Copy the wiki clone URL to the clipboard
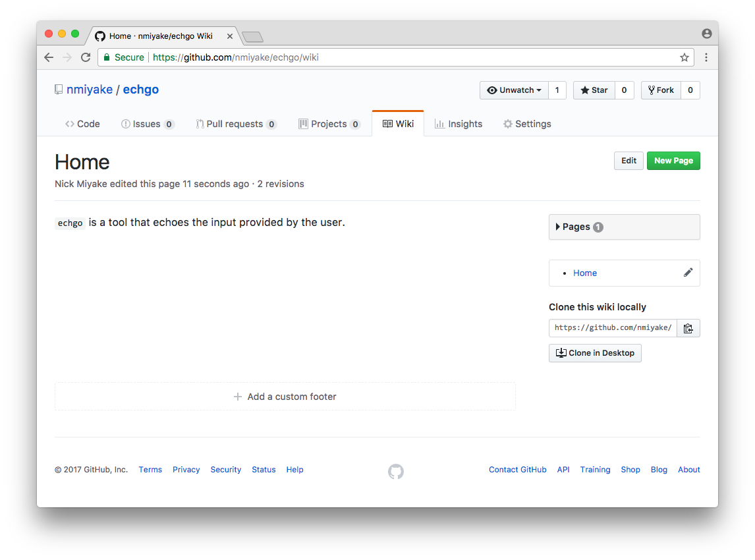 688,328
